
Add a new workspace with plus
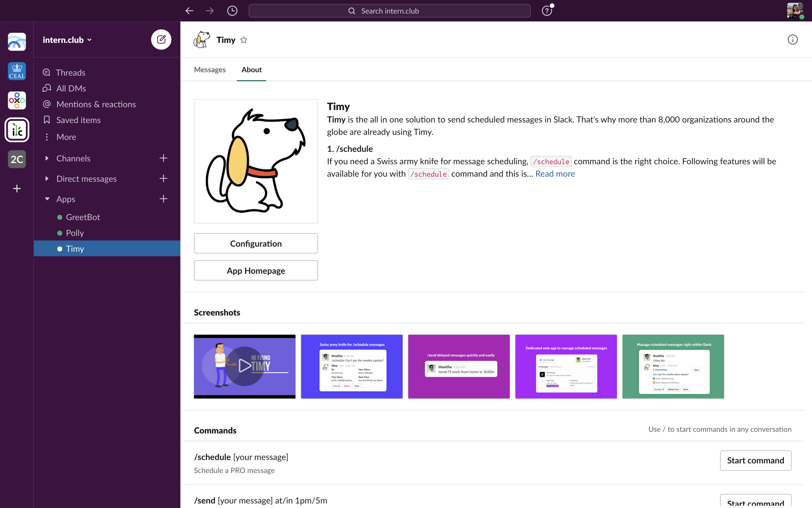point(17,189)
